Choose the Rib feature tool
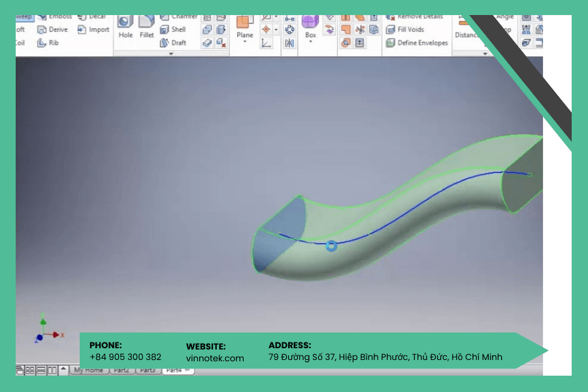588x392 pixels. click(x=48, y=43)
